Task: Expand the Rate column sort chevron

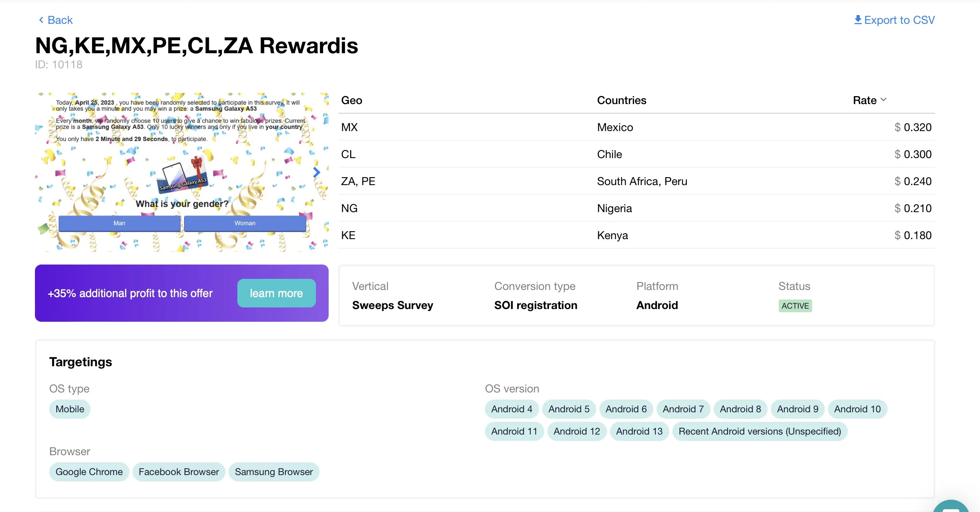Action: tap(884, 100)
